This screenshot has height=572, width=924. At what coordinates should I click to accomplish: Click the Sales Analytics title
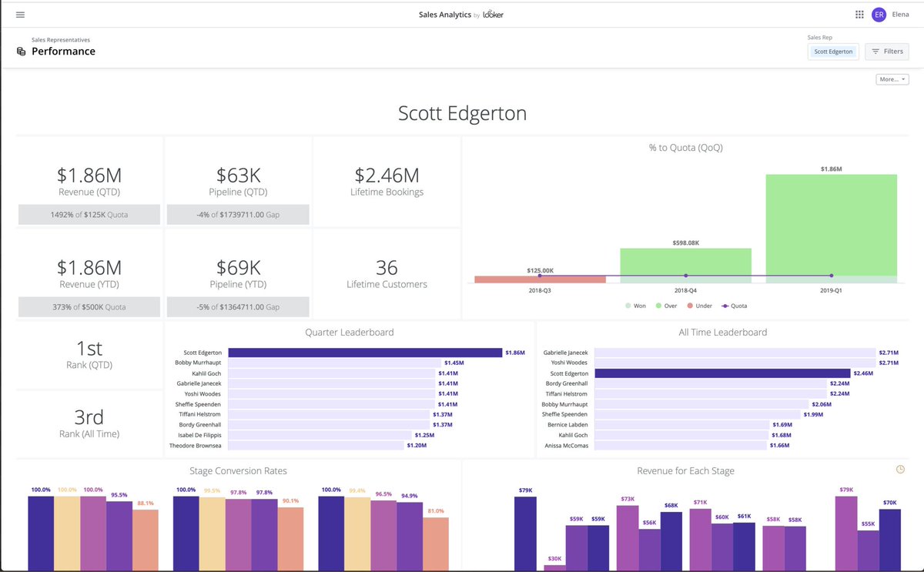pyautogui.click(x=445, y=15)
